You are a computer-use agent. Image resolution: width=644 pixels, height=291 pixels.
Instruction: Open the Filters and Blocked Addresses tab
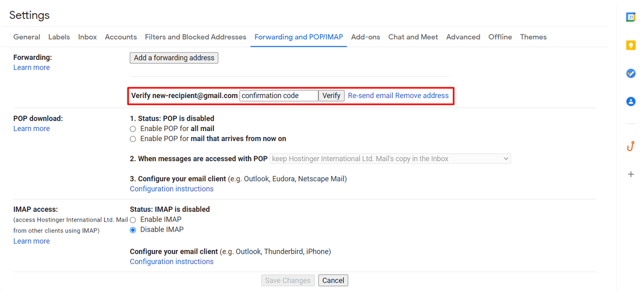[196, 37]
